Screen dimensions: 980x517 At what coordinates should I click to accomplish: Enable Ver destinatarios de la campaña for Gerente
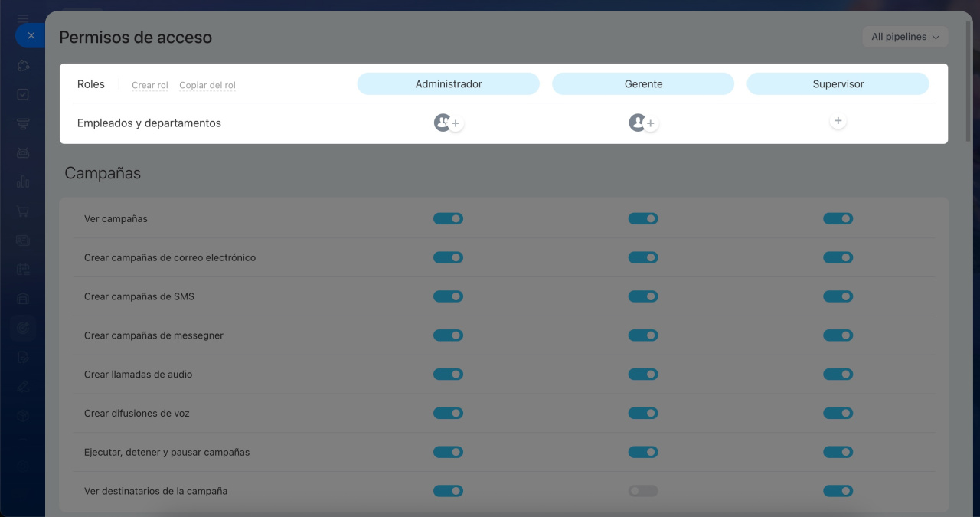(643, 491)
